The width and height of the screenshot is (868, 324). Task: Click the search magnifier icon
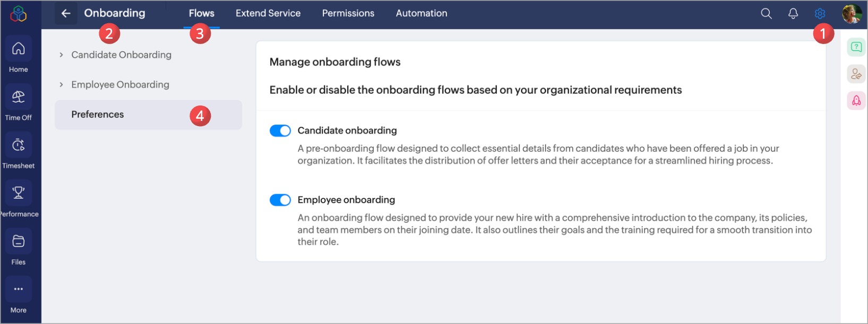(x=766, y=14)
